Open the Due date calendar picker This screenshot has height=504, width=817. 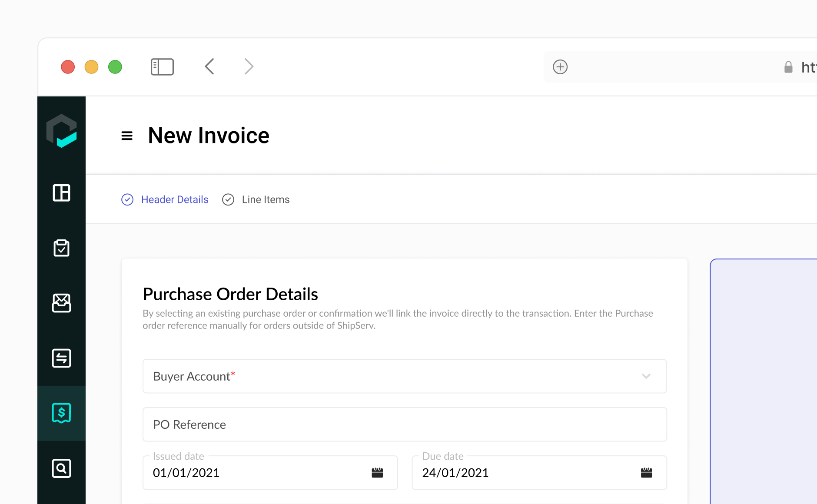[647, 473]
